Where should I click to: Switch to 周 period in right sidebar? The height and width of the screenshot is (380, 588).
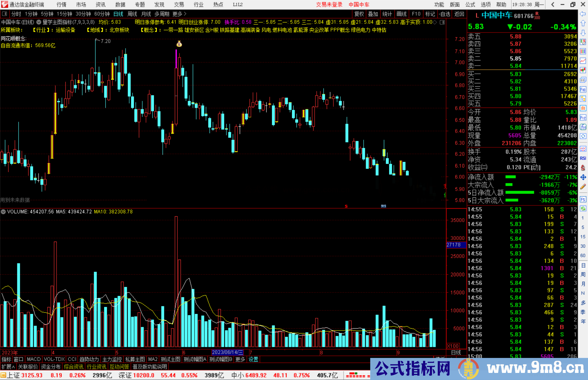[583, 274]
